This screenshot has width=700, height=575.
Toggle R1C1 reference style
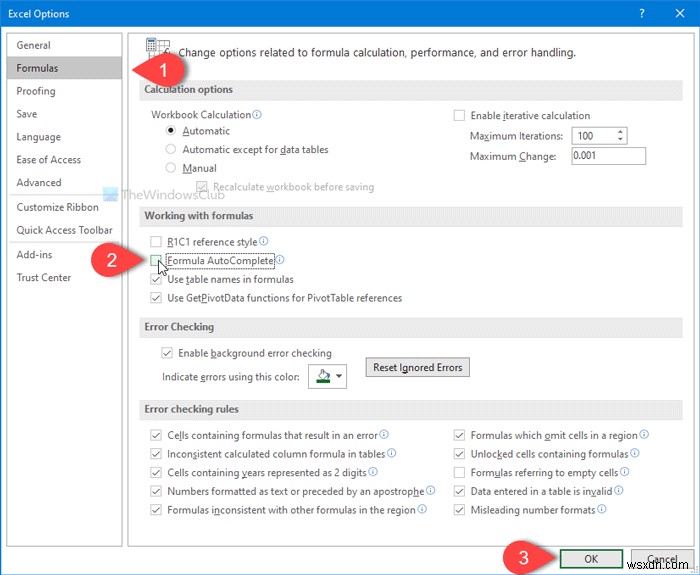click(x=155, y=242)
